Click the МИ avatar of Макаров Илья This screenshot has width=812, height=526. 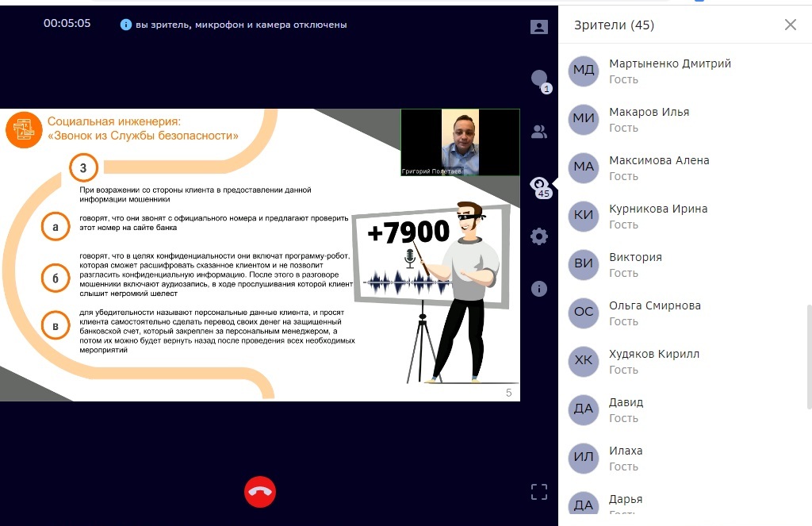point(584,119)
